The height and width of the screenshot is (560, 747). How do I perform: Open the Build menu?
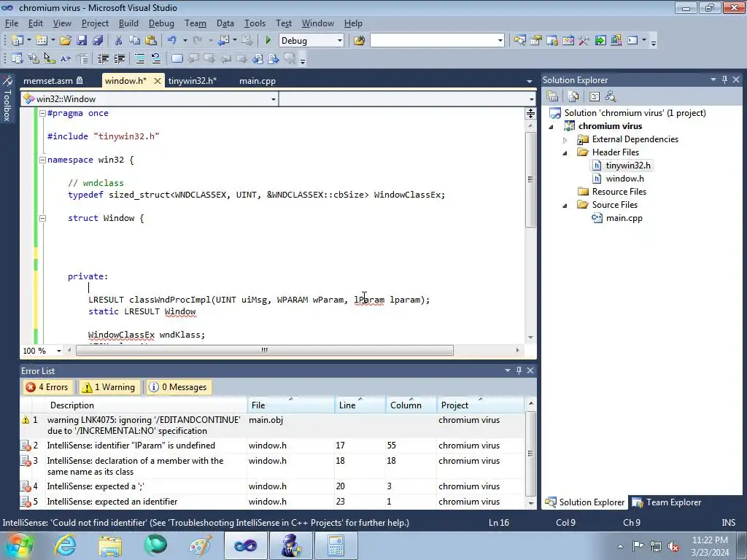pos(128,23)
